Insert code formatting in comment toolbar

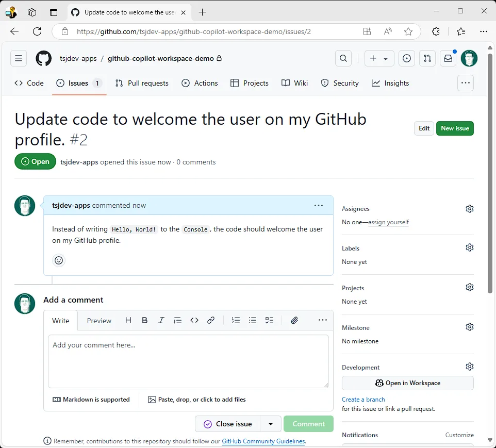point(194,320)
